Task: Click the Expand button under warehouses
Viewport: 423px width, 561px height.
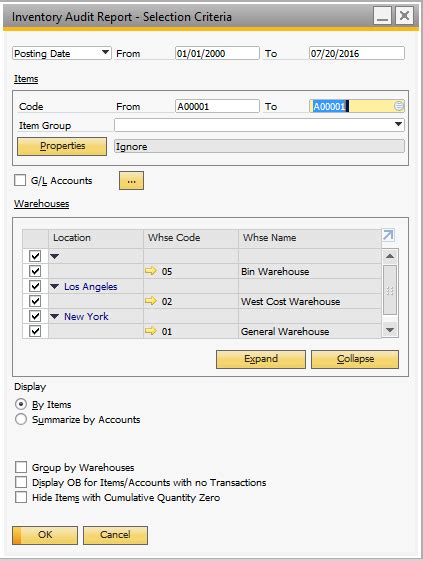Action: pos(261,359)
